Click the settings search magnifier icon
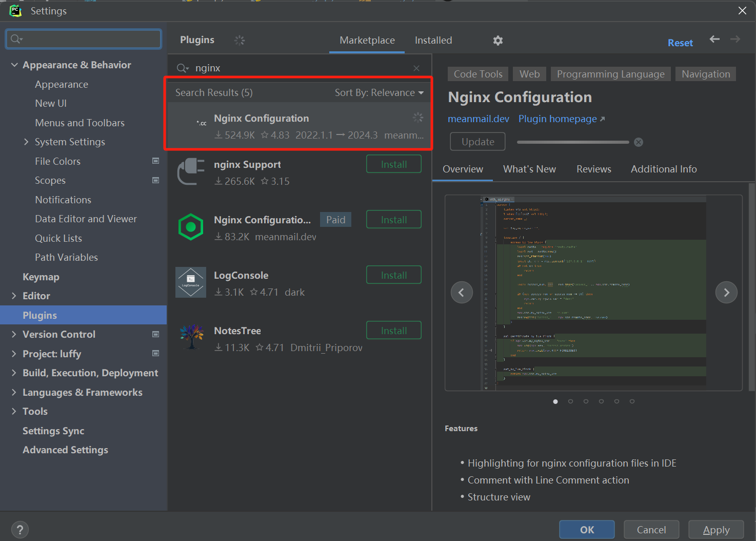Image resolution: width=756 pixels, height=541 pixels. [x=16, y=39]
